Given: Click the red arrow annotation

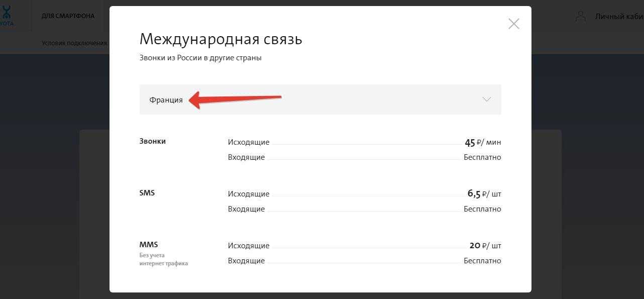Looking at the screenshot, I should click(x=235, y=100).
